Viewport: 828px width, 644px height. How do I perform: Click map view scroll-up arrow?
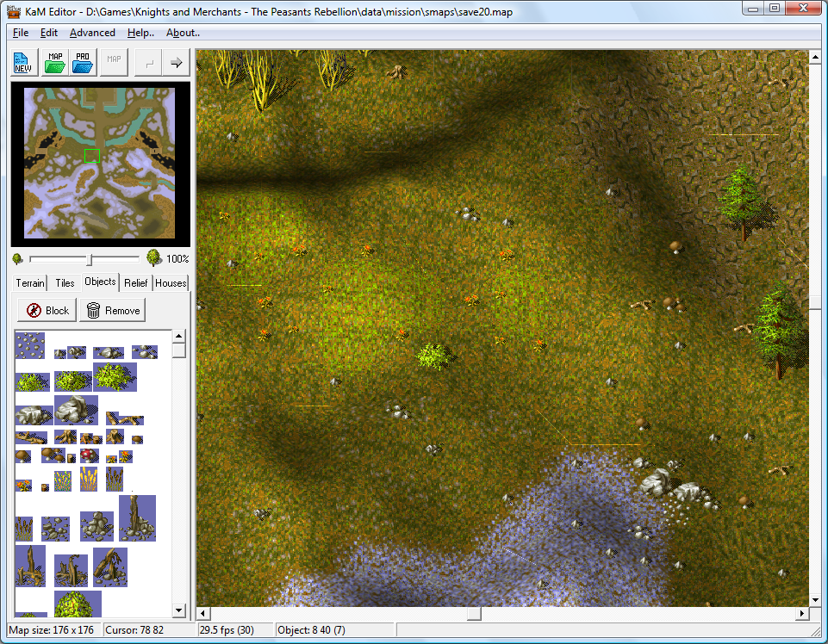(x=815, y=57)
